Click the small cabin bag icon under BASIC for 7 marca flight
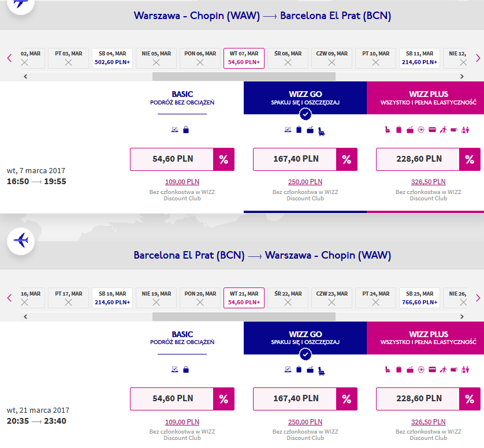Viewport: 484px width, 448px height. pos(186,129)
